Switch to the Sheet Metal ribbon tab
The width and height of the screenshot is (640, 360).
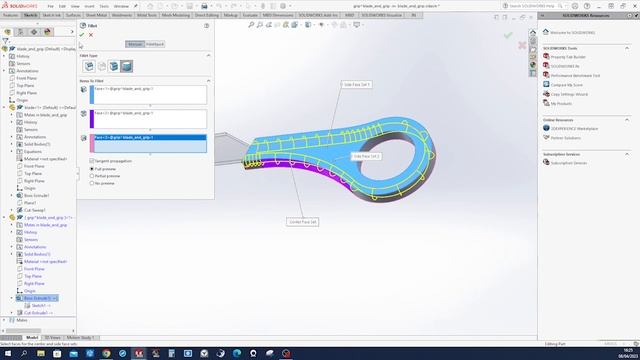pyautogui.click(x=96, y=15)
